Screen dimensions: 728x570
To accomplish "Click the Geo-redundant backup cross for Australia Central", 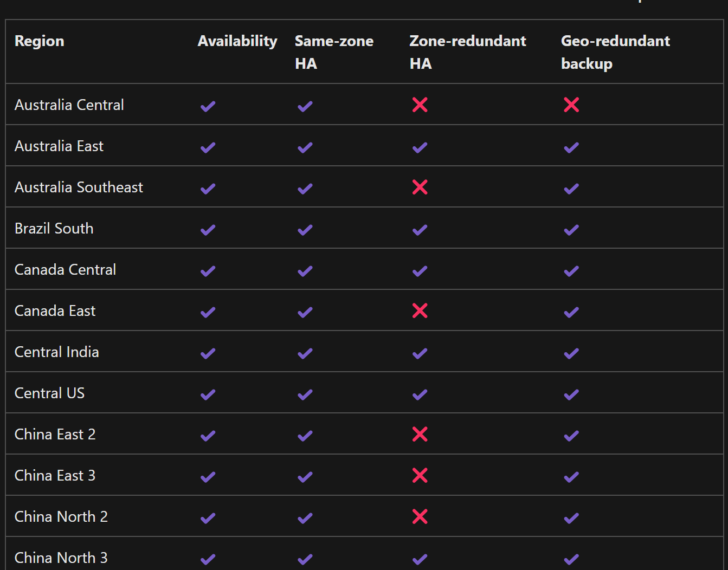I will [x=571, y=105].
